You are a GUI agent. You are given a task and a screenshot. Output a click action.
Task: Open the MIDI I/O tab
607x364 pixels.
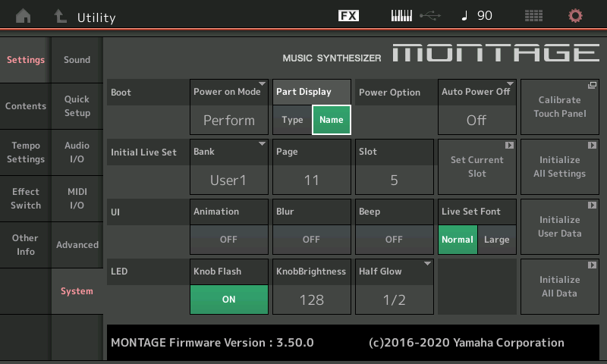pyautogui.click(x=77, y=199)
